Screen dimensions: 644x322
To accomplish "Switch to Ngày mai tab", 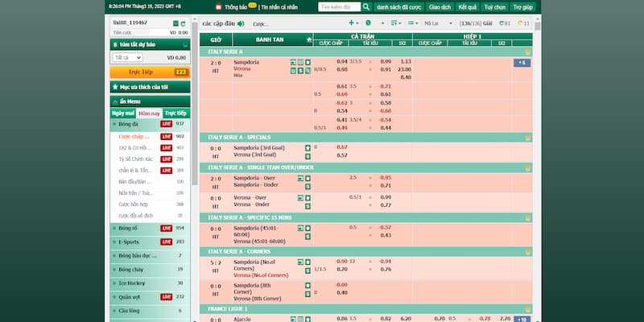I will [123, 113].
